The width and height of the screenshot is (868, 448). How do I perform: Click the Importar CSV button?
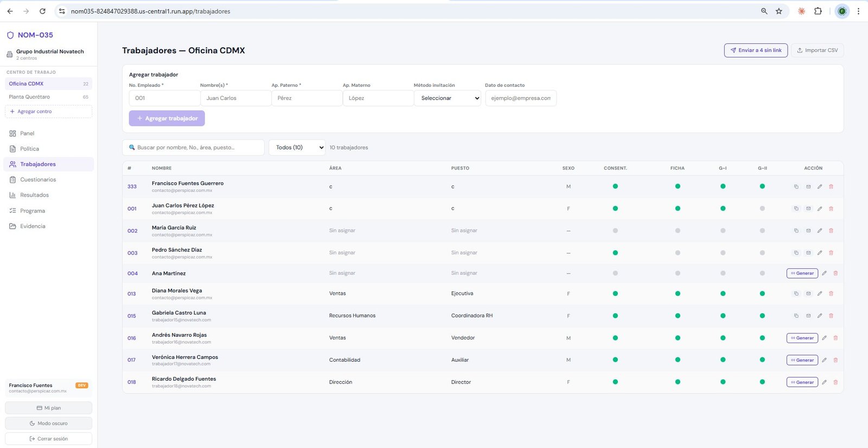[x=817, y=51]
